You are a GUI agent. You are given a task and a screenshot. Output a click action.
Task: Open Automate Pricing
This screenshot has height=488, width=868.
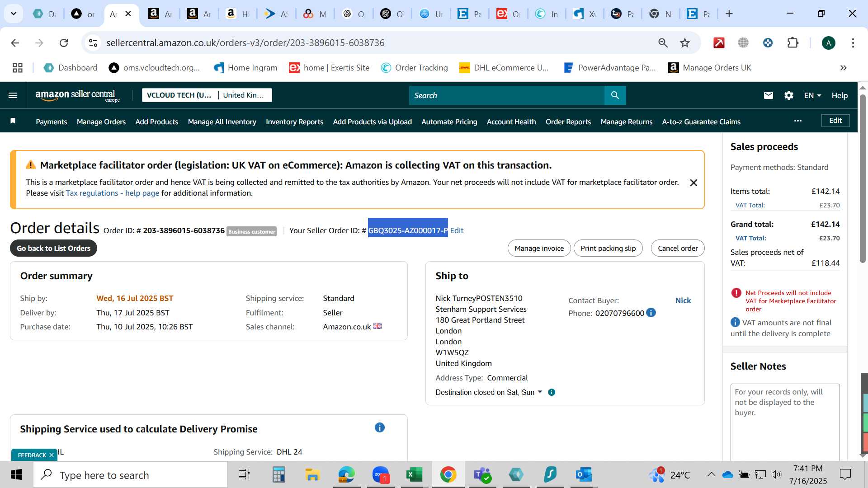coord(449,122)
